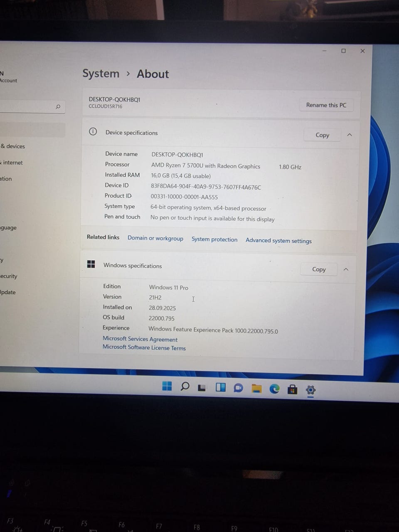The width and height of the screenshot is (399, 532).
Task: Open Microsoft Store from taskbar
Action: point(293,389)
